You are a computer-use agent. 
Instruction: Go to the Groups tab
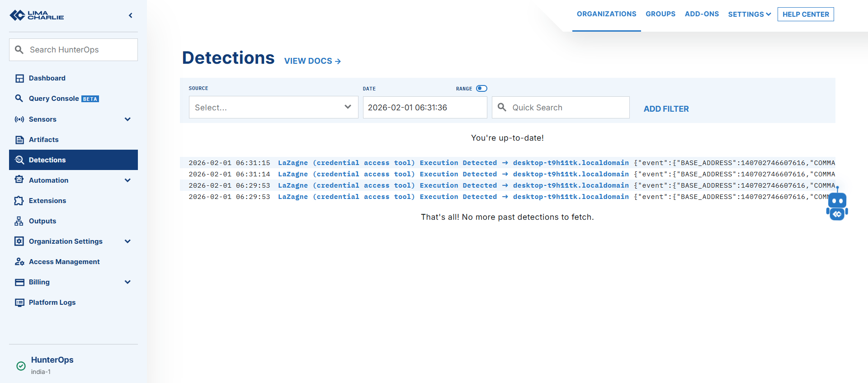pos(660,14)
